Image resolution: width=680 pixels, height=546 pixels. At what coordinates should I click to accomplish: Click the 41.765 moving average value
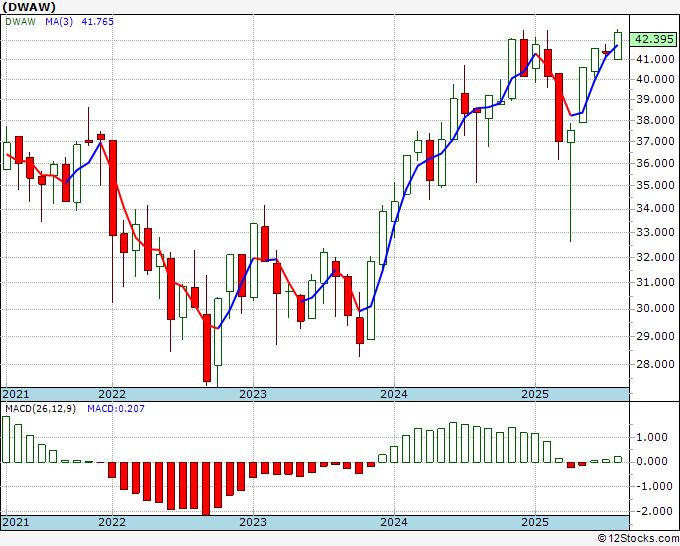click(x=98, y=22)
